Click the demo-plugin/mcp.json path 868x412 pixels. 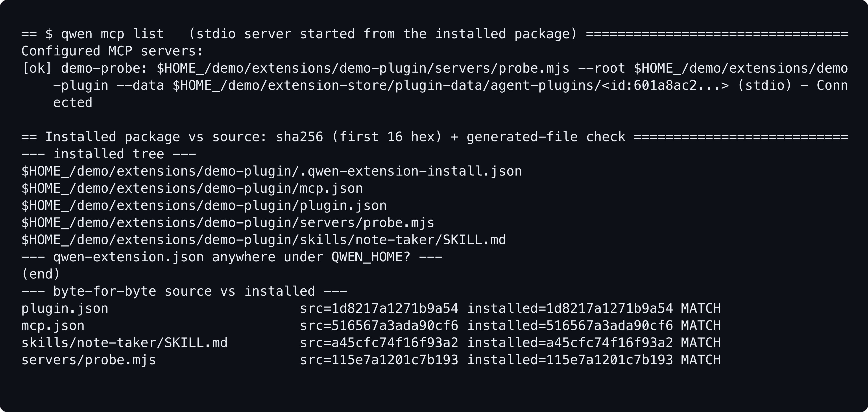point(192,189)
